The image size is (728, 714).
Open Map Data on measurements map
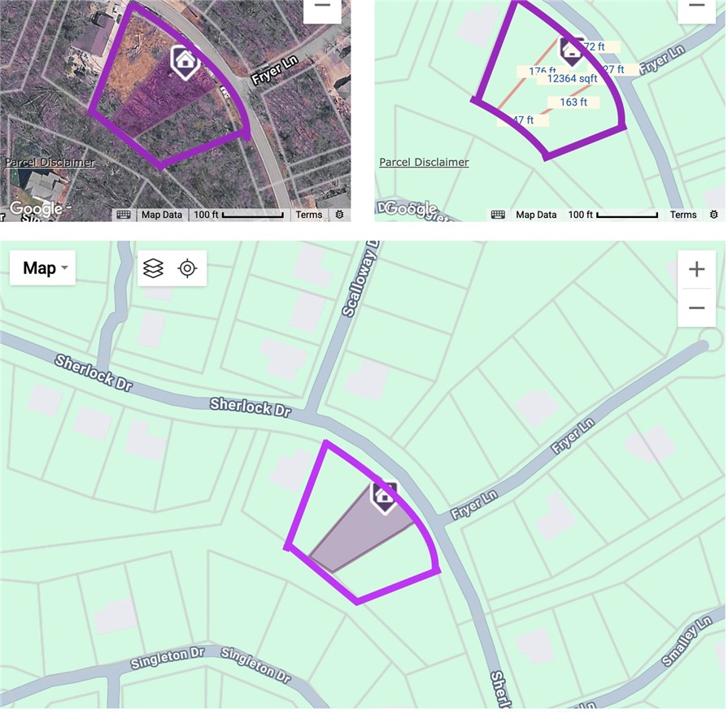click(536, 215)
